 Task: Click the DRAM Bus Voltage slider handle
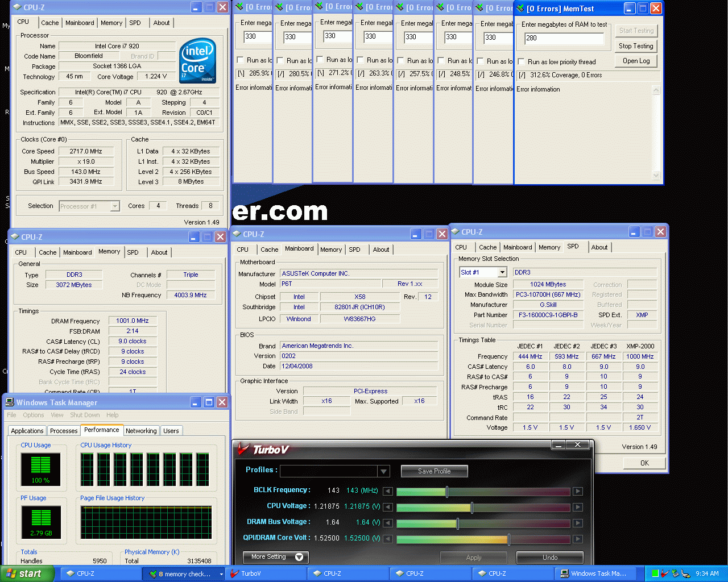click(458, 523)
